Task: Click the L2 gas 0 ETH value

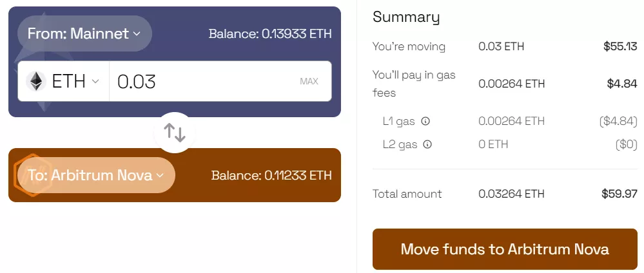Action: tap(493, 144)
